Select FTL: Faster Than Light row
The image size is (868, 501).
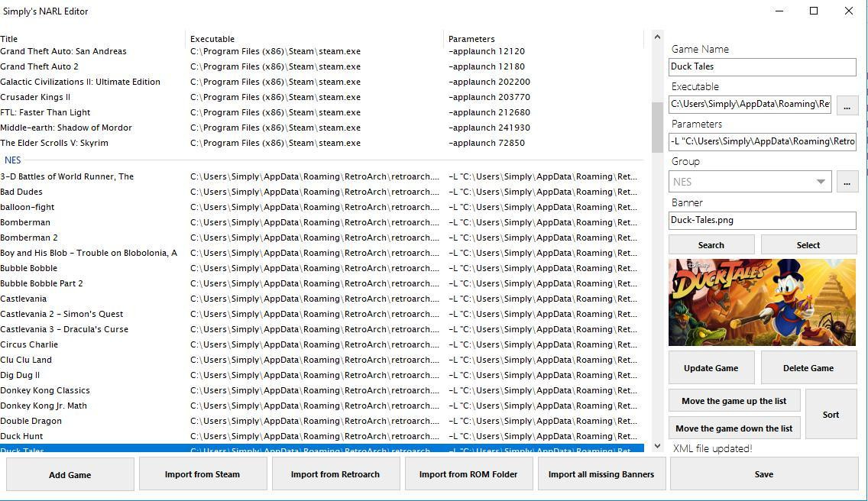coord(322,112)
